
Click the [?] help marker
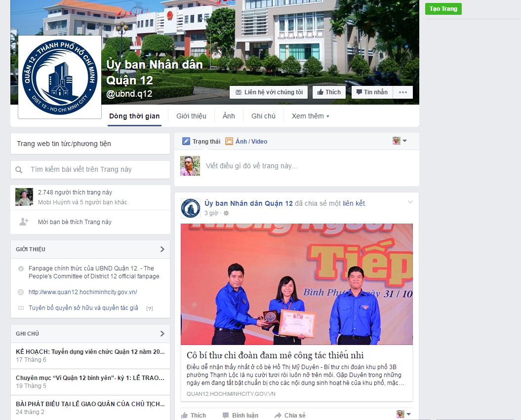point(150,308)
